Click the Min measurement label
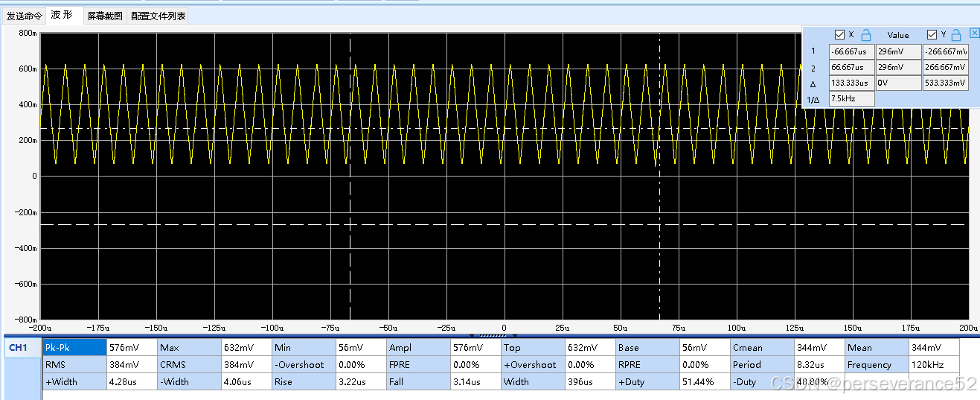This screenshot has width=980, height=400. coord(304,348)
